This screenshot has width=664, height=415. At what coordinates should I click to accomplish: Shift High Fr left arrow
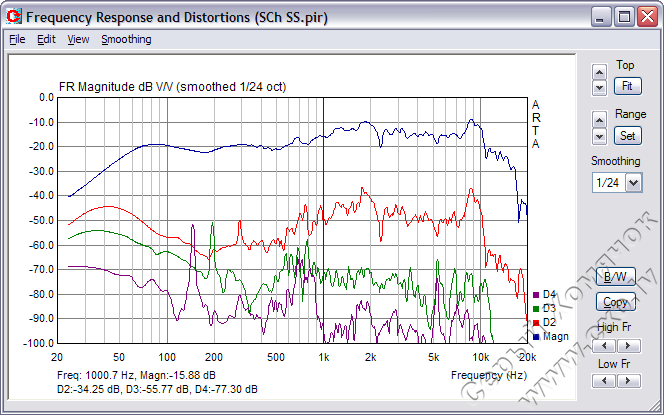(x=604, y=346)
